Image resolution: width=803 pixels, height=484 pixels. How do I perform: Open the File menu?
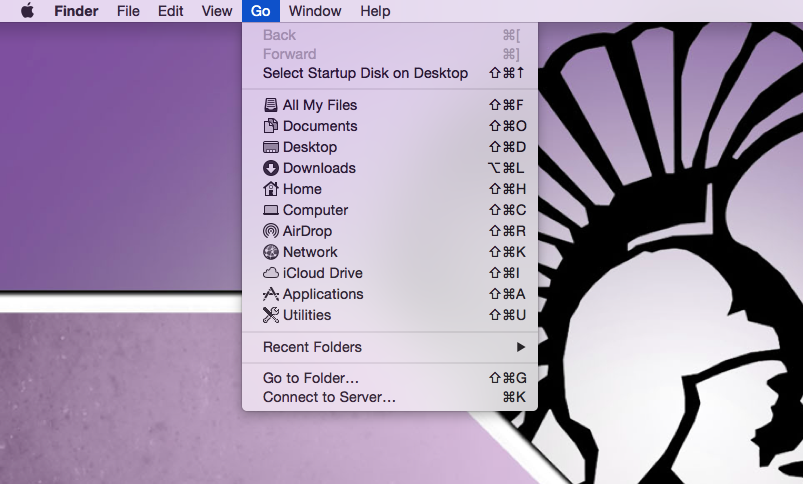pyautogui.click(x=128, y=11)
